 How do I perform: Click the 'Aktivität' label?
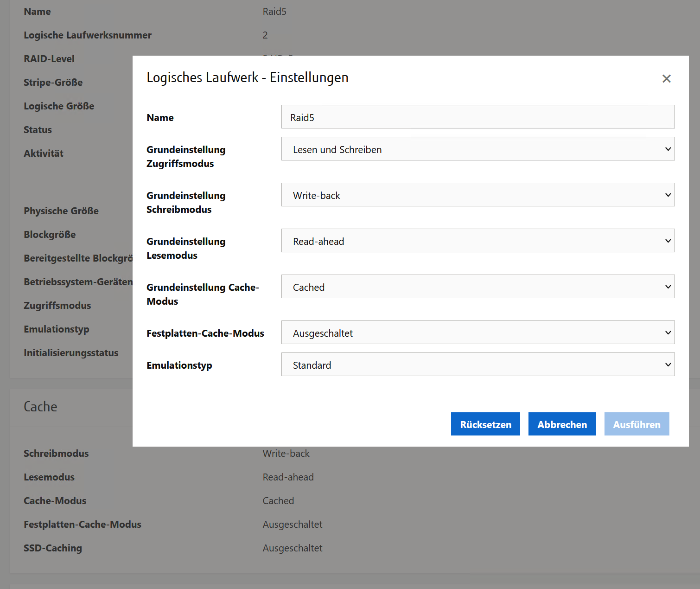44,154
